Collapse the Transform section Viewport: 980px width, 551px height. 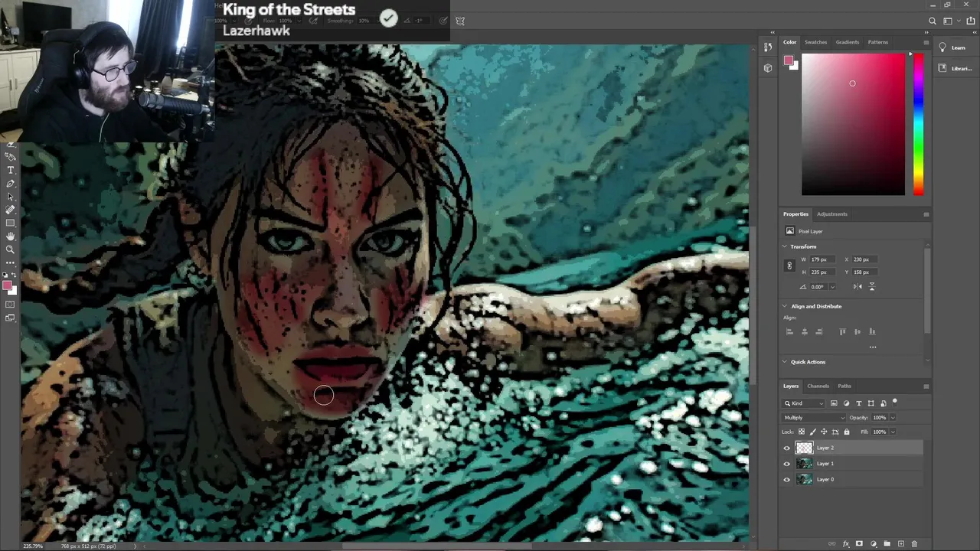785,246
